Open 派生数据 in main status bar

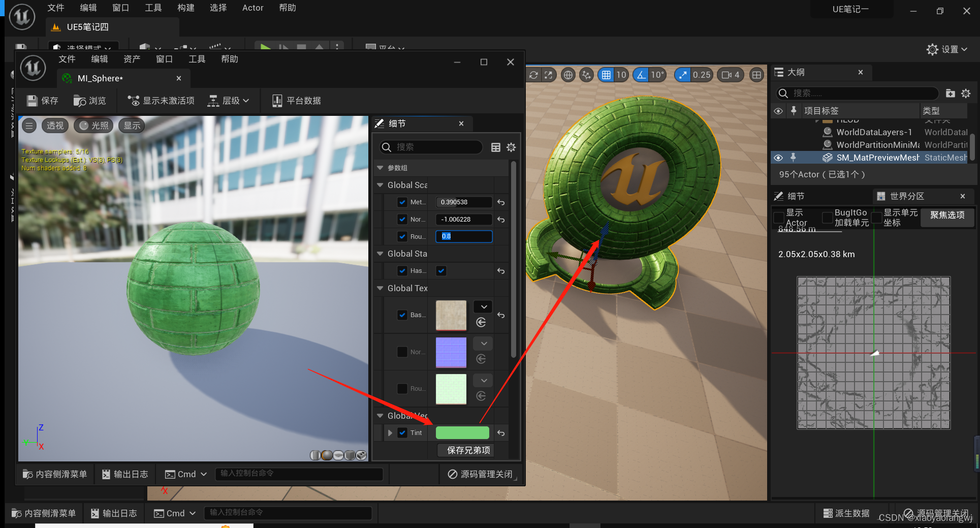[x=846, y=513]
